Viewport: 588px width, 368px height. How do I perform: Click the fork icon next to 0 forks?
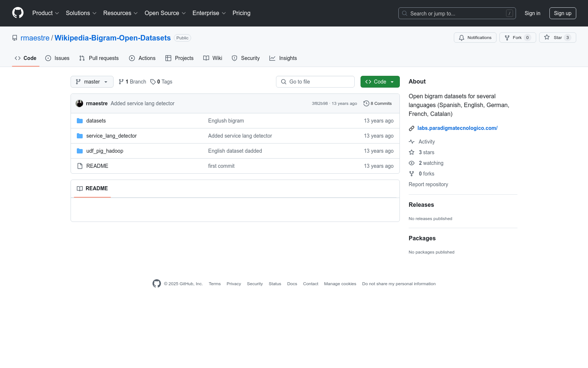(412, 174)
